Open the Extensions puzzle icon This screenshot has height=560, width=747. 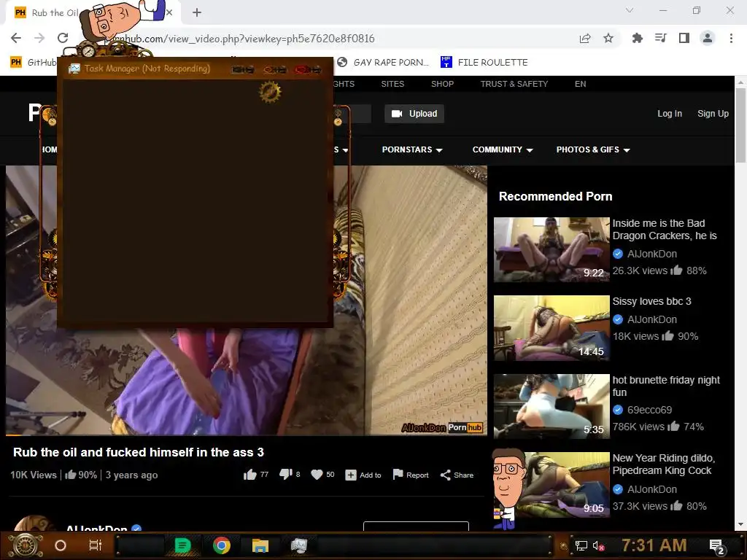637,38
